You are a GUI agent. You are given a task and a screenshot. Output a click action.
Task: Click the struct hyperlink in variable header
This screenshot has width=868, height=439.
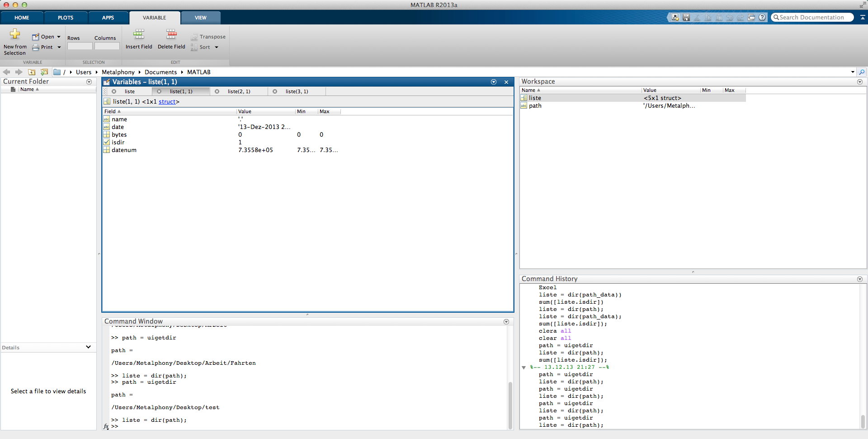click(x=167, y=102)
